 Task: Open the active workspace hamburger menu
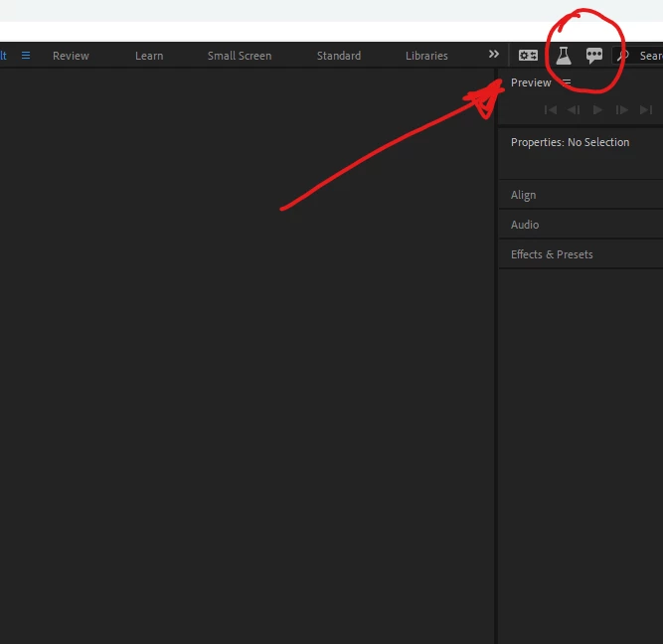pyautogui.click(x=26, y=56)
